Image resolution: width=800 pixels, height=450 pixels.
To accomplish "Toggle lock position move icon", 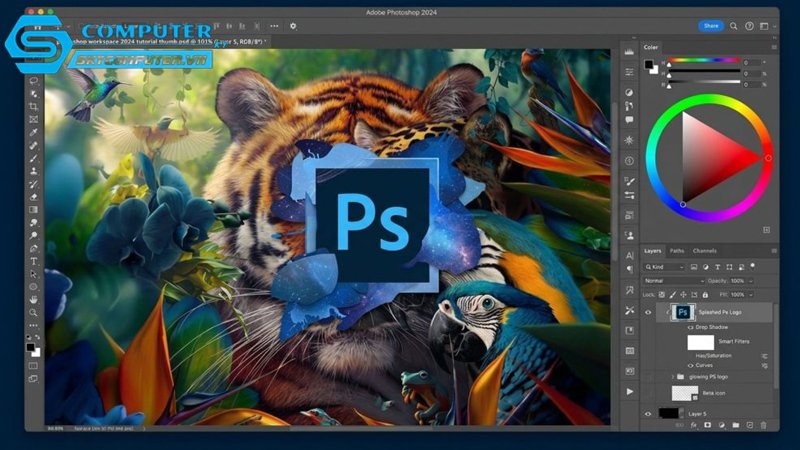I will pos(683,295).
